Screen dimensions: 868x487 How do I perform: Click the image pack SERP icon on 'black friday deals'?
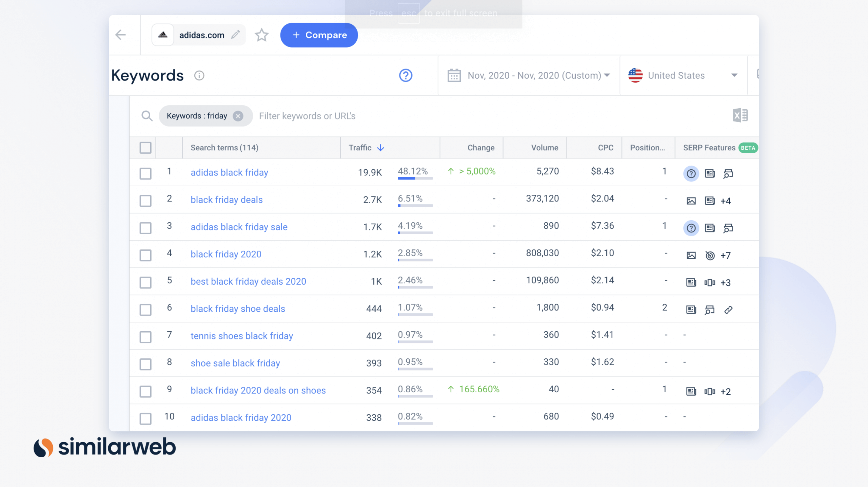[x=691, y=201]
